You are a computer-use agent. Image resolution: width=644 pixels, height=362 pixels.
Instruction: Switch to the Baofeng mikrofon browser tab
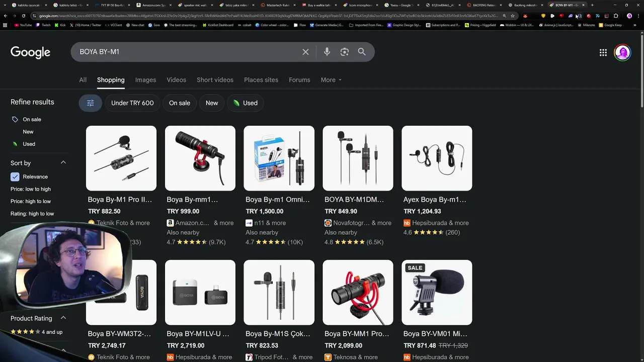point(525,5)
